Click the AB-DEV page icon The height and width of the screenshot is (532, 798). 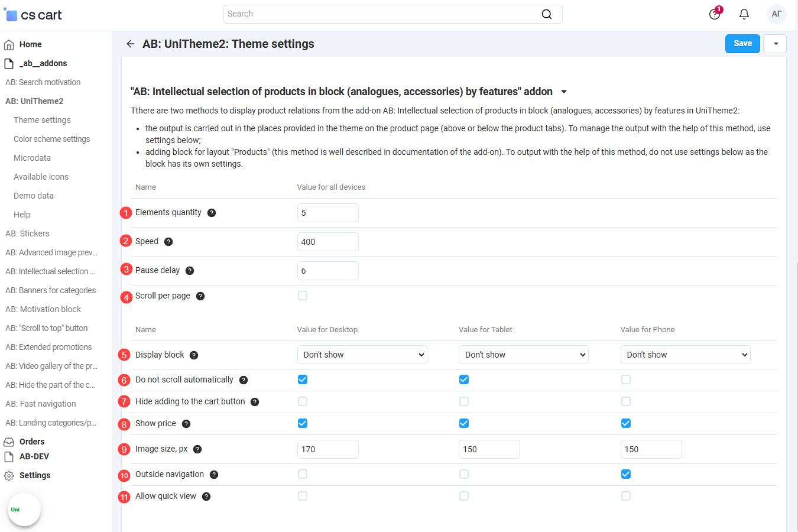[x=9, y=456]
